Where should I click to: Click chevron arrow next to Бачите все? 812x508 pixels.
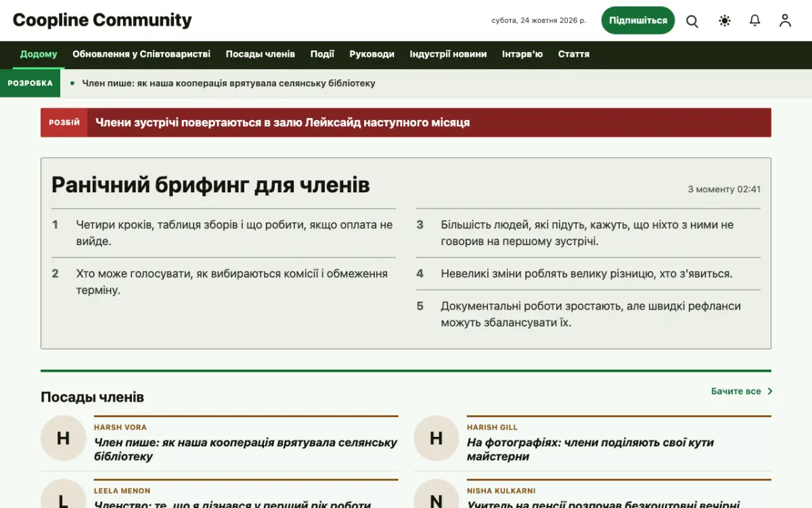tap(770, 391)
